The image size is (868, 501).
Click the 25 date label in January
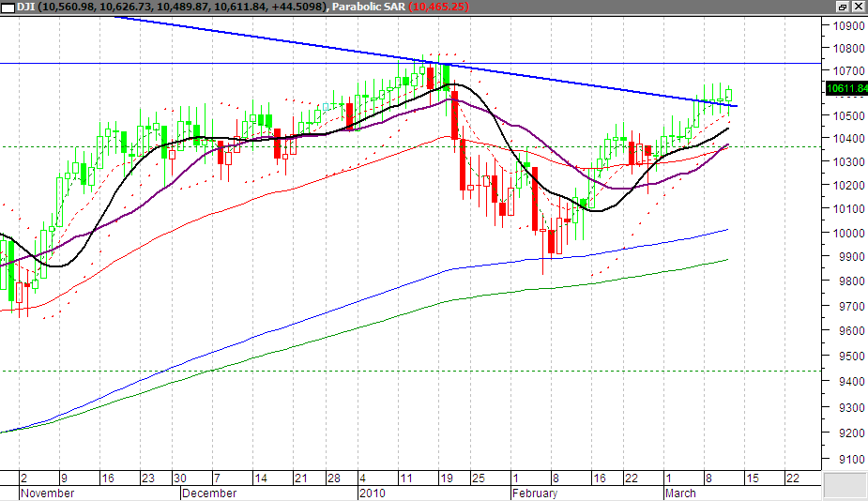point(478,478)
